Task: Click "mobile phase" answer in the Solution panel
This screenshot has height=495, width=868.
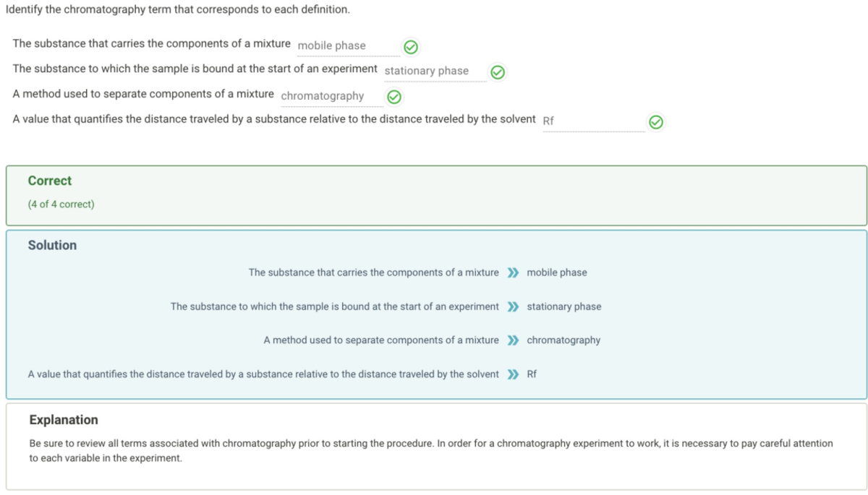Action: (x=557, y=272)
